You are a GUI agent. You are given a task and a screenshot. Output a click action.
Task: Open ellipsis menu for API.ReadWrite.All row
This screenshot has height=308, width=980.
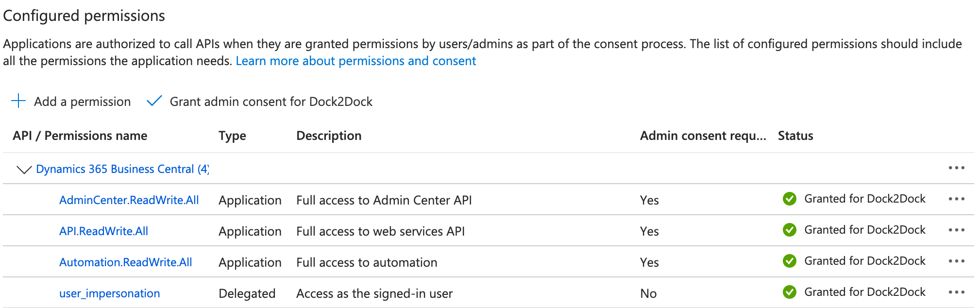coord(956,230)
